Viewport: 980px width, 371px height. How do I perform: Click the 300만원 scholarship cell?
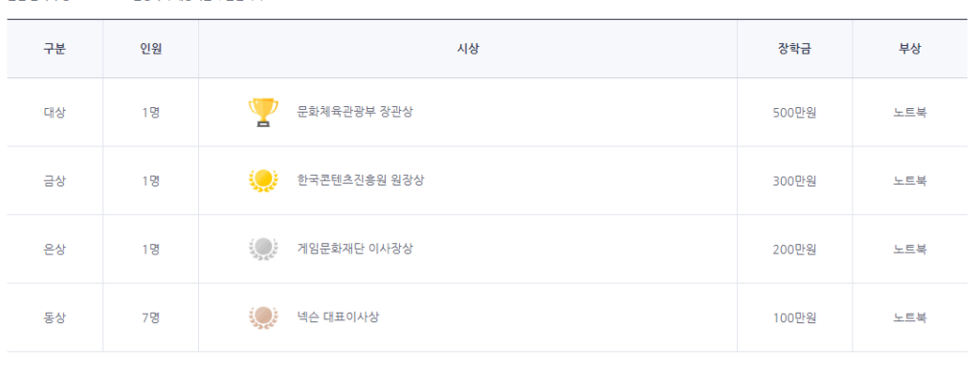794,181
